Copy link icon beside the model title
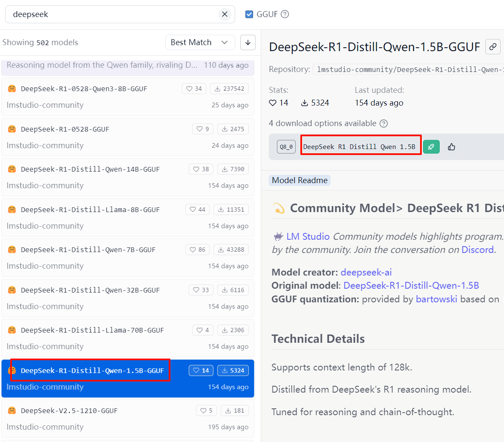504x442 pixels. tap(493, 47)
